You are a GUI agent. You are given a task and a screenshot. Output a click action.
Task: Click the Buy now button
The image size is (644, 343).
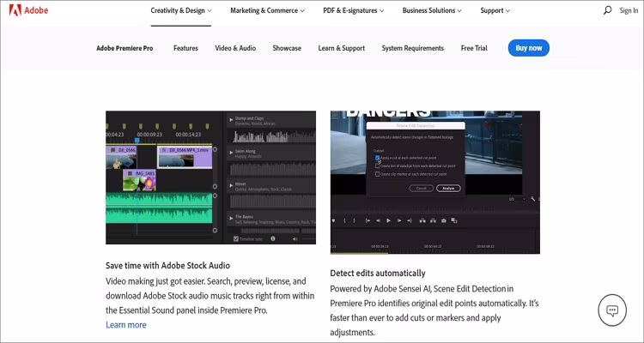pyautogui.click(x=529, y=48)
